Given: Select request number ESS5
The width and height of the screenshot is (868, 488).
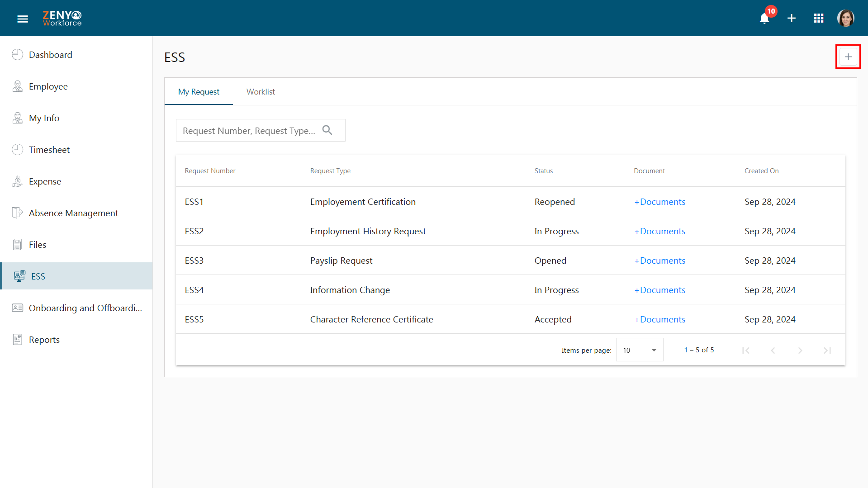Looking at the screenshot, I should pyautogui.click(x=194, y=319).
